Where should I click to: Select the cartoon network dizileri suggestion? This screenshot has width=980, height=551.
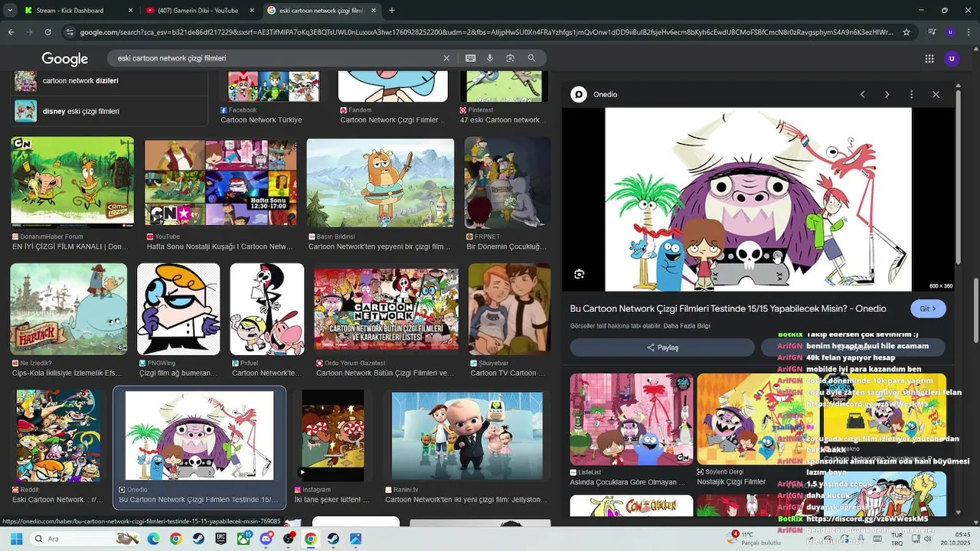(109, 81)
